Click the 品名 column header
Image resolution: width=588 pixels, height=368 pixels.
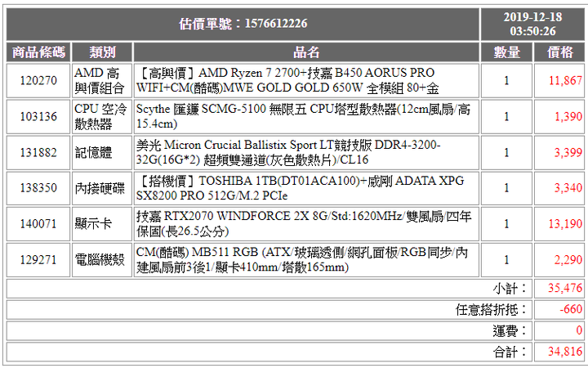coord(306,52)
